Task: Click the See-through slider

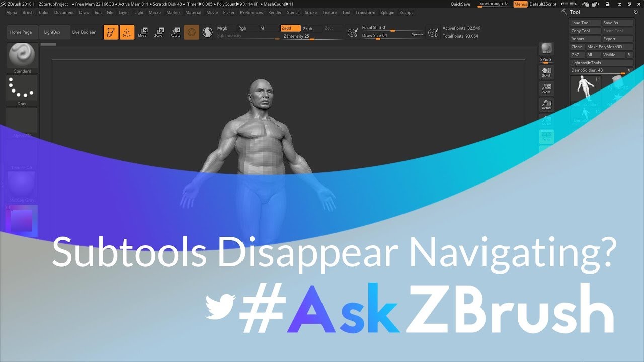Action: click(x=493, y=4)
